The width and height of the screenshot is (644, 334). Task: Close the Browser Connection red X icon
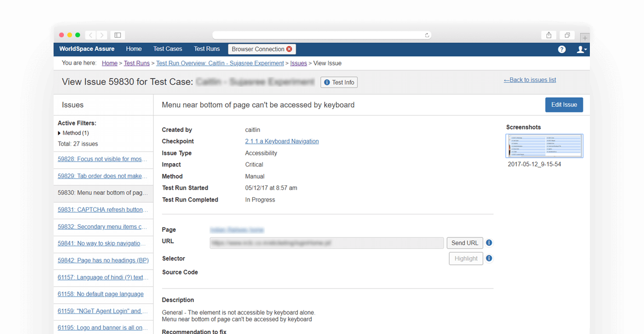click(x=289, y=49)
